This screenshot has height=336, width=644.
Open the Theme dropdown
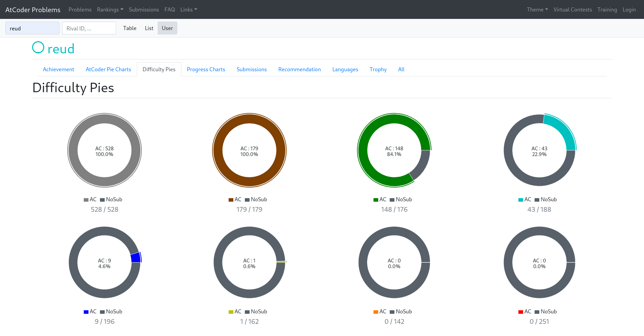tap(537, 9)
